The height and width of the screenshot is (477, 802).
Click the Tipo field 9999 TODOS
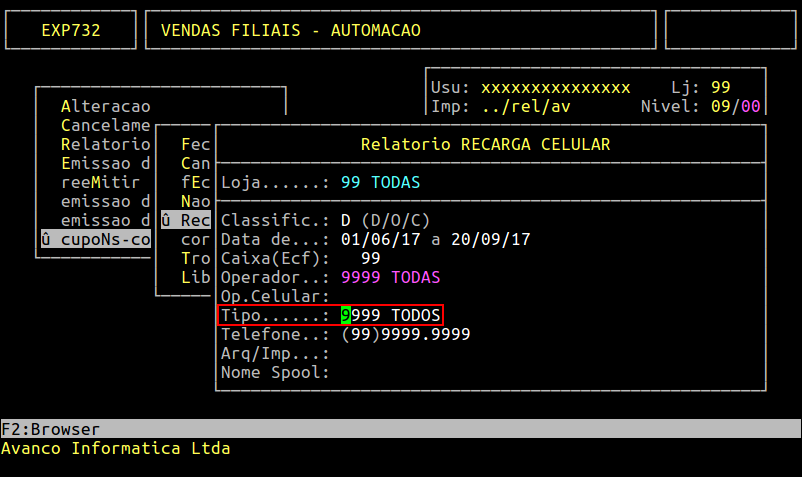tap(390, 316)
